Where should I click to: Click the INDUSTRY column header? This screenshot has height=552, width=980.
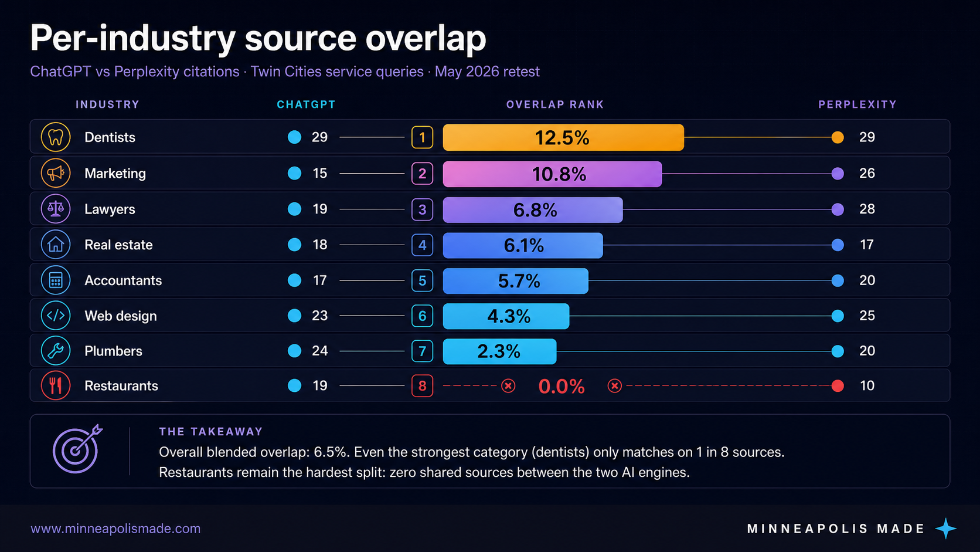108,104
